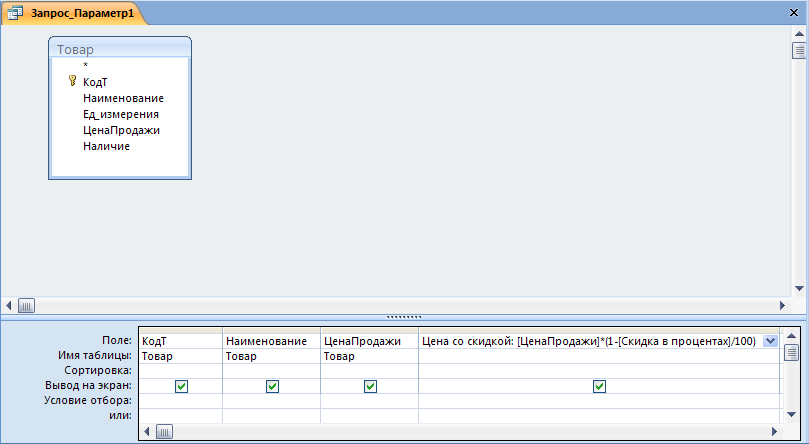The image size is (809, 444).
Task: Select the КодТ key field in Товар table
Action: pos(95,82)
